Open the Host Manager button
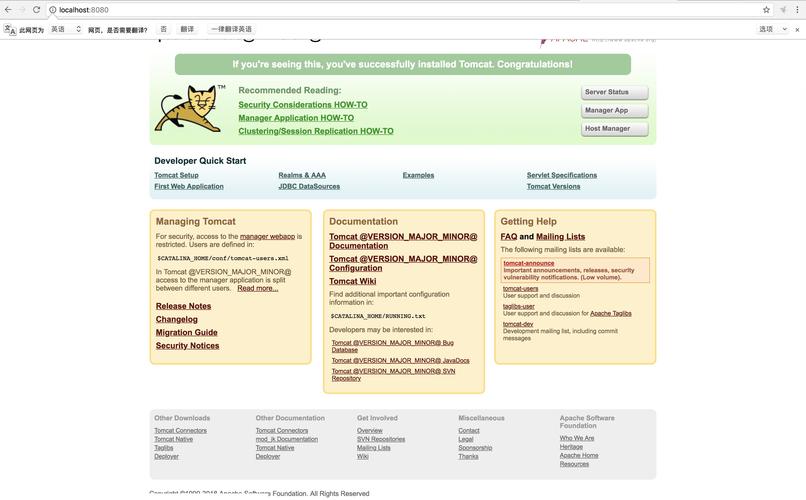 click(x=614, y=128)
